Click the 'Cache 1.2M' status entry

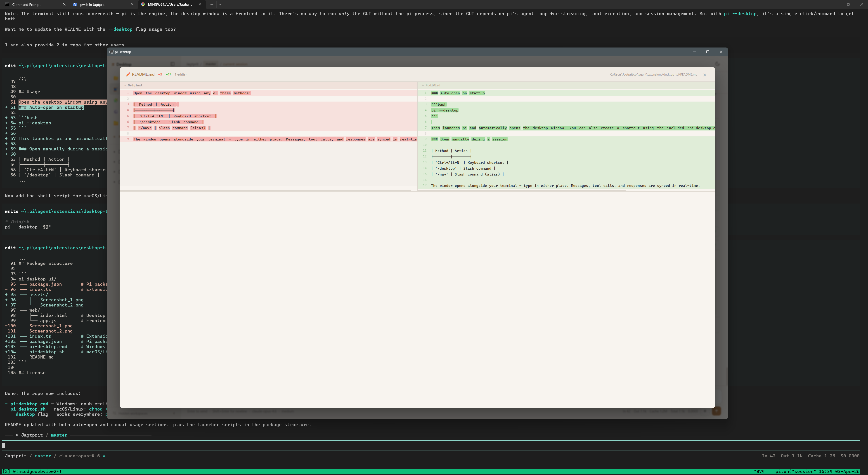[x=821, y=456]
